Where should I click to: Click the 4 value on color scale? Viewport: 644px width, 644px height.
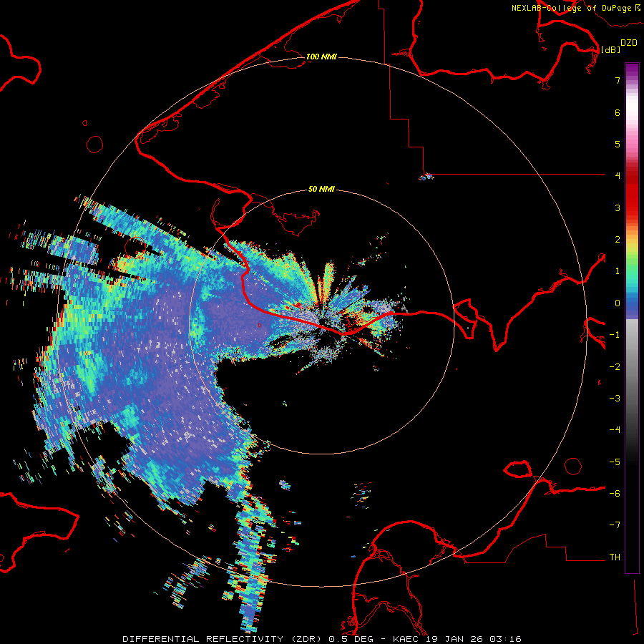618,175
